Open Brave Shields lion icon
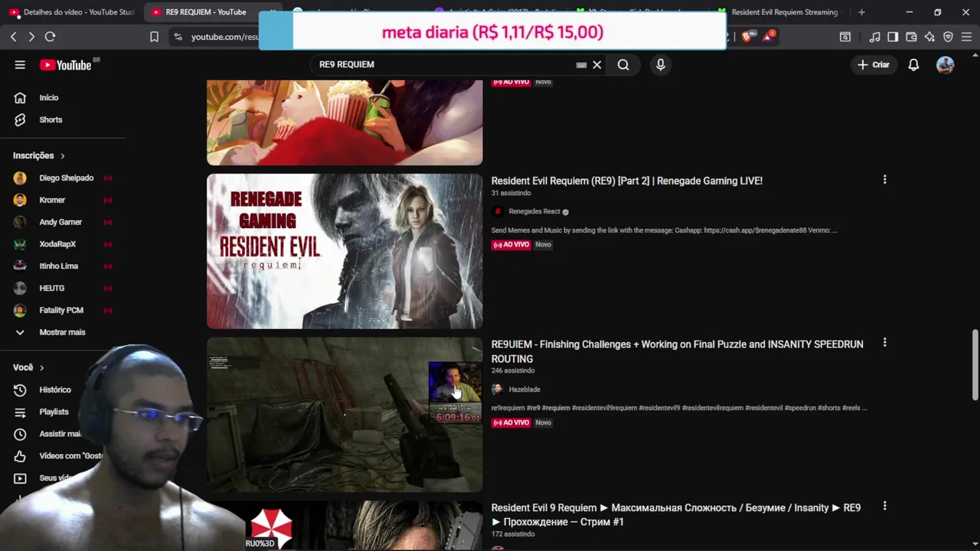 (746, 36)
